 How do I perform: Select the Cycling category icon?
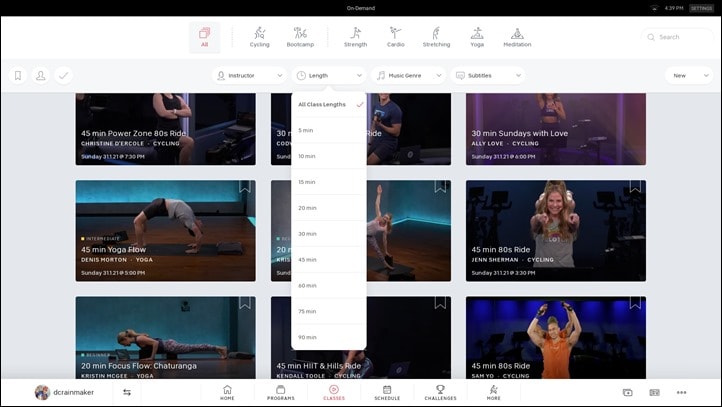[259, 37]
